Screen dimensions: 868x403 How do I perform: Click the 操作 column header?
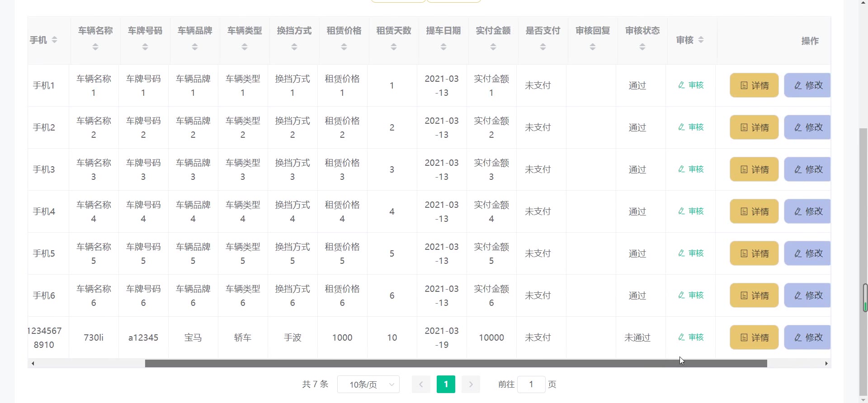pyautogui.click(x=810, y=41)
